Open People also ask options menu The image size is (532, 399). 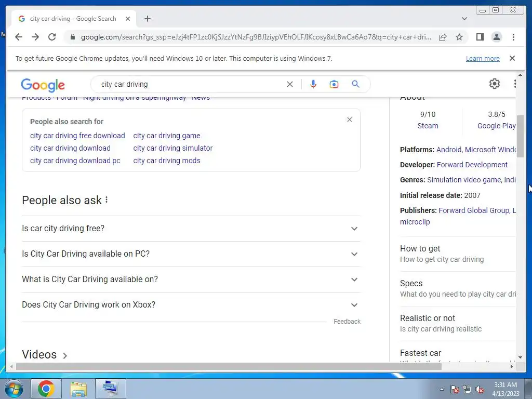click(107, 200)
